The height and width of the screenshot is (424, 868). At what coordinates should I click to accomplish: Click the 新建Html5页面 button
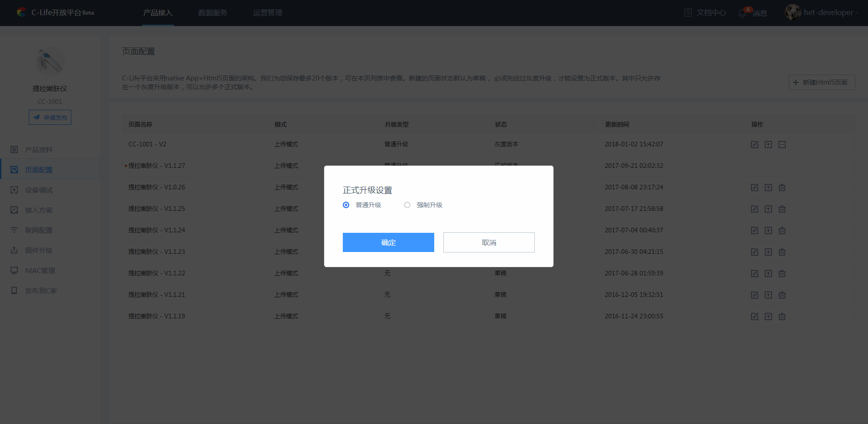[822, 82]
